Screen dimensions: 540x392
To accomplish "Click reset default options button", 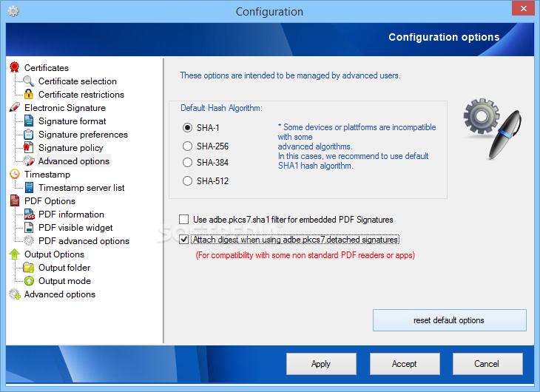I will tap(450, 320).
